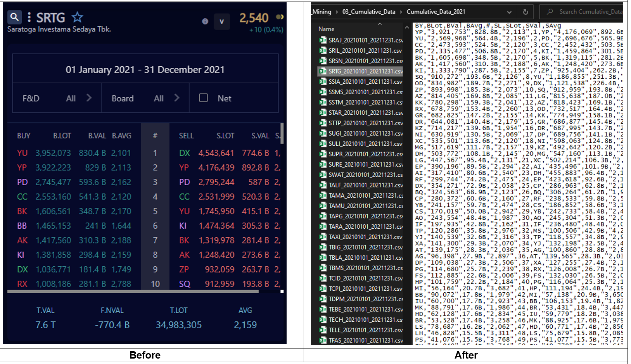Screen dimensions: 631x364
Task: Select the SUPR_20210101_20211231.csv file icon
Action: [x=323, y=154]
